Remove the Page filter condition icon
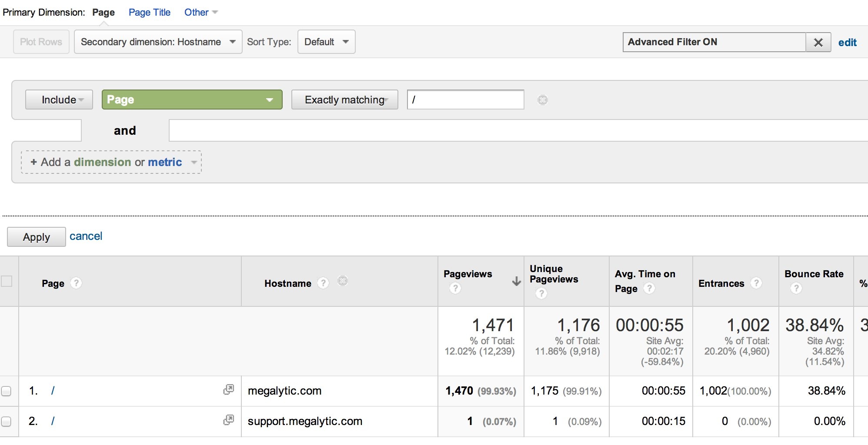This screenshot has width=868, height=445. pos(542,100)
